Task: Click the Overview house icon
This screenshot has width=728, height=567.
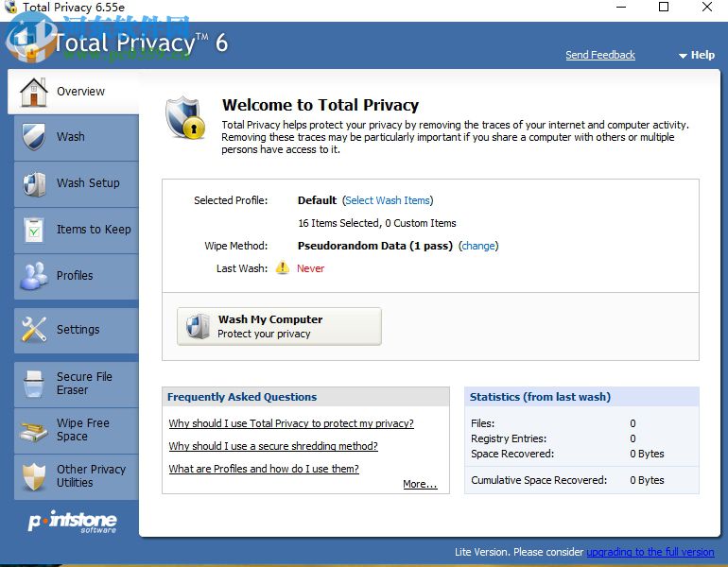Action: pos(33,92)
